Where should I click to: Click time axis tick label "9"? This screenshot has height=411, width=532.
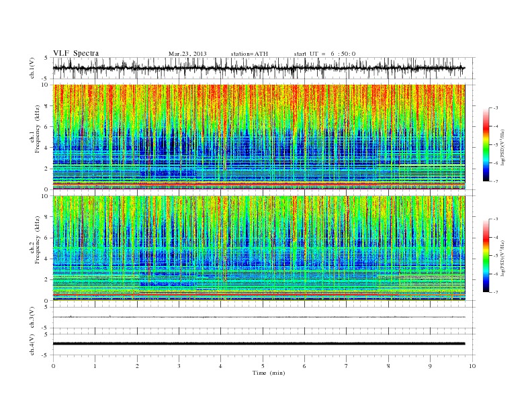[430, 366]
